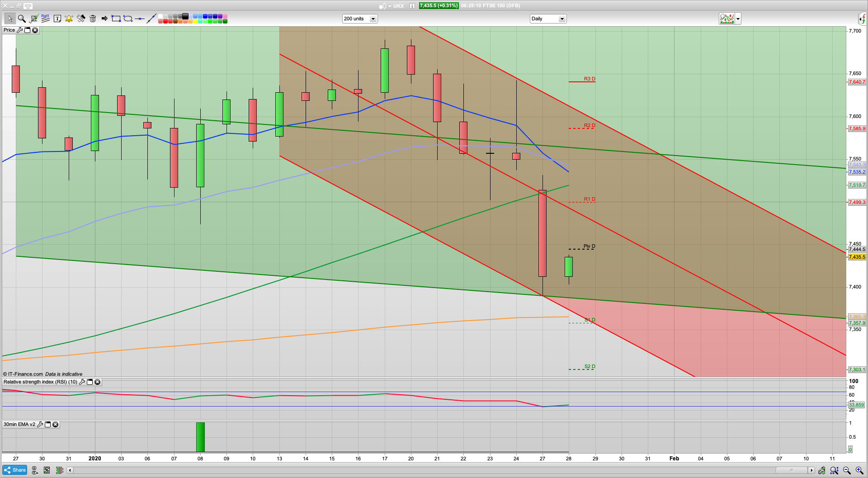Click the 7,435.5 current price label
Screen dimensions: 868x478
(x=857, y=257)
